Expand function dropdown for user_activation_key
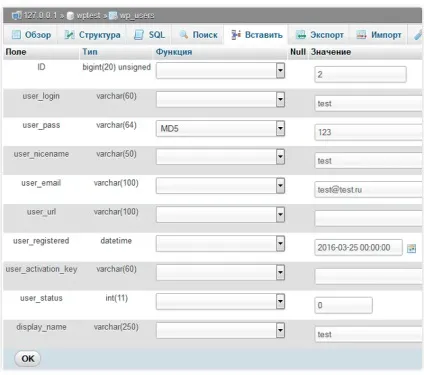The image size is (424, 375). coord(220,273)
